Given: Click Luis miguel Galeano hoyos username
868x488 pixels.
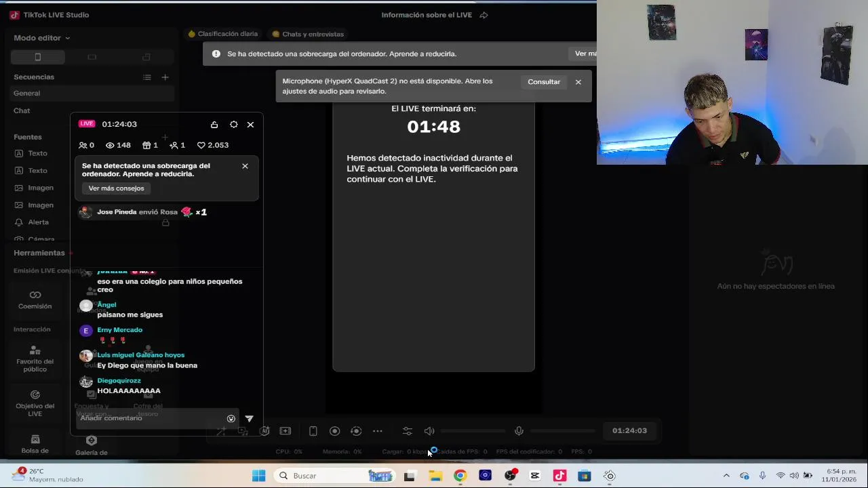Looking at the screenshot, I should point(141,355).
